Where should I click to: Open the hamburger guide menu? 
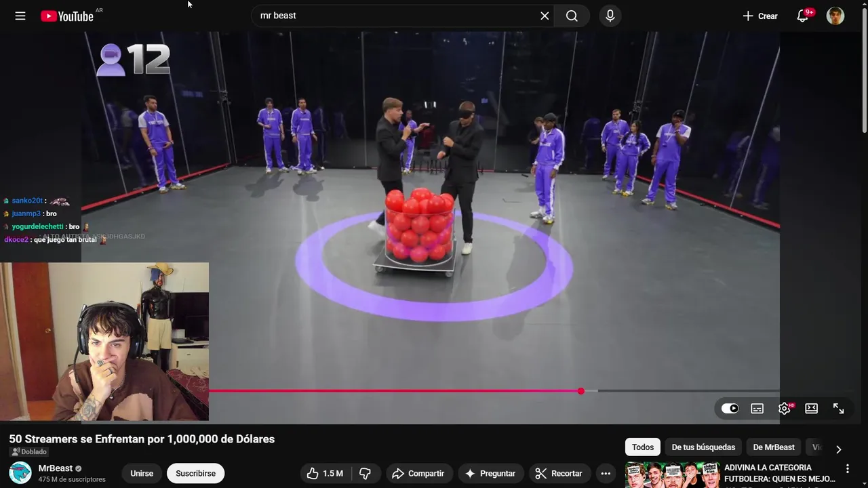tap(20, 16)
